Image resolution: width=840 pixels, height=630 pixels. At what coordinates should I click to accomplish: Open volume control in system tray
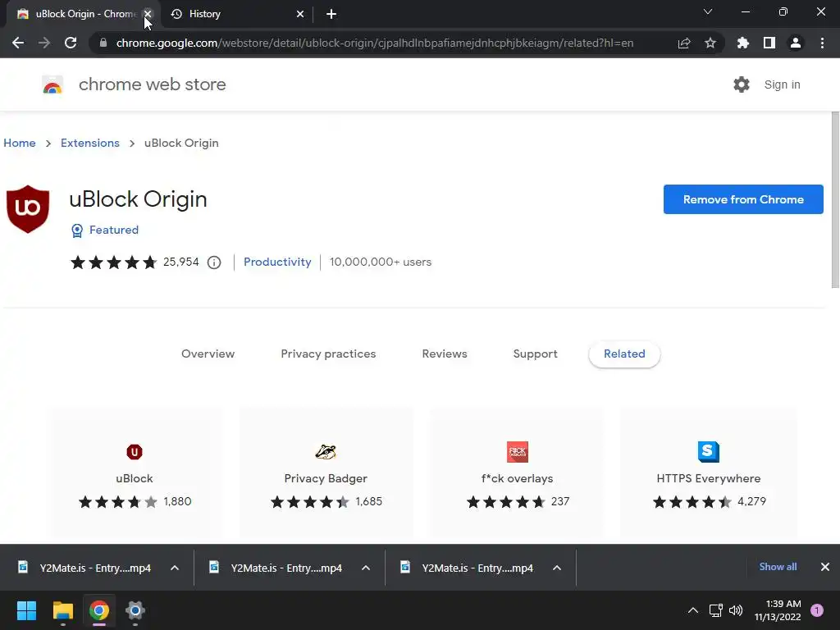click(x=736, y=610)
